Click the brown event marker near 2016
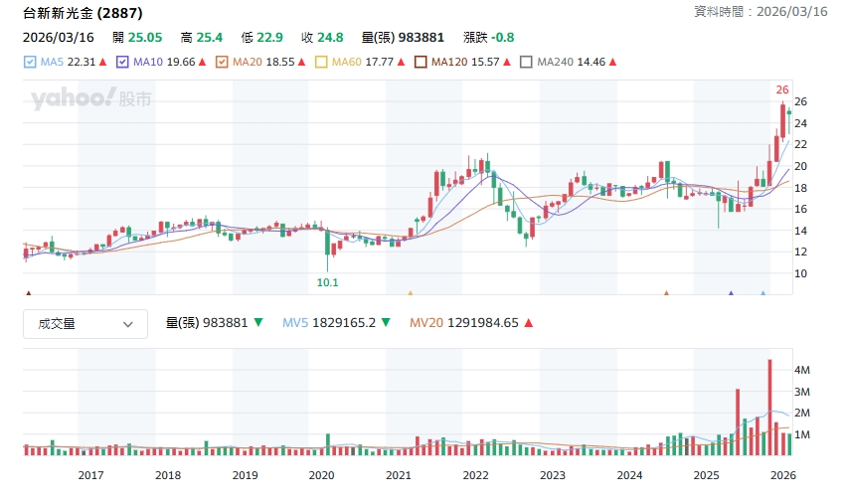The image size is (846, 504). click(28, 293)
